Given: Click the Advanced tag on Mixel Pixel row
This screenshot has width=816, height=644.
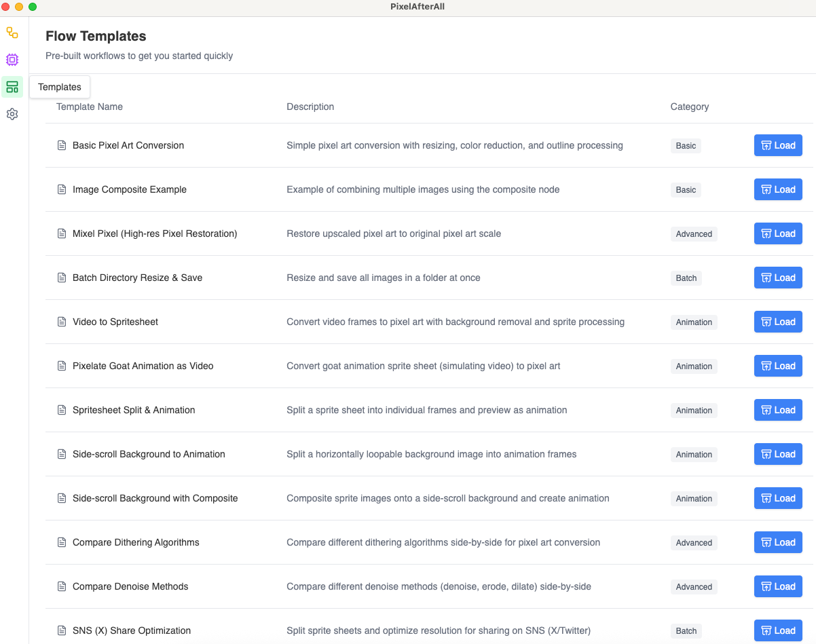Looking at the screenshot, I should pyautogui.click(x=694, y=233).
